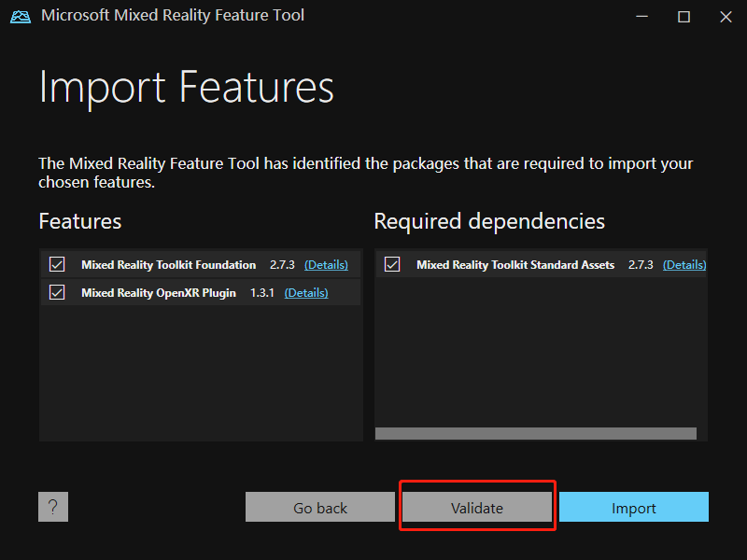The image size is (747, 560).
Task: Select Mixed Reality Toolkit Standard Assets name
Action: point(515,265)
